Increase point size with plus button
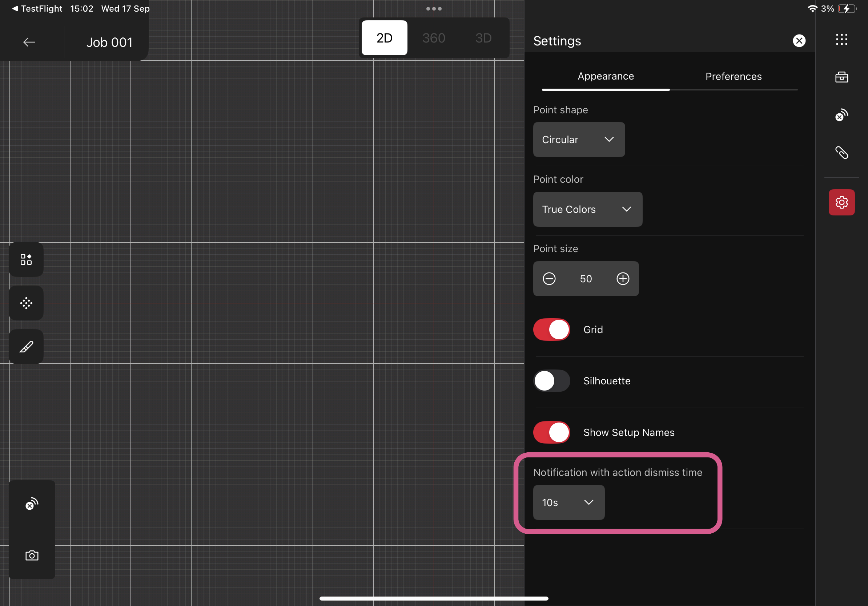This screenshot has height=606, width=868. point(623,279)
